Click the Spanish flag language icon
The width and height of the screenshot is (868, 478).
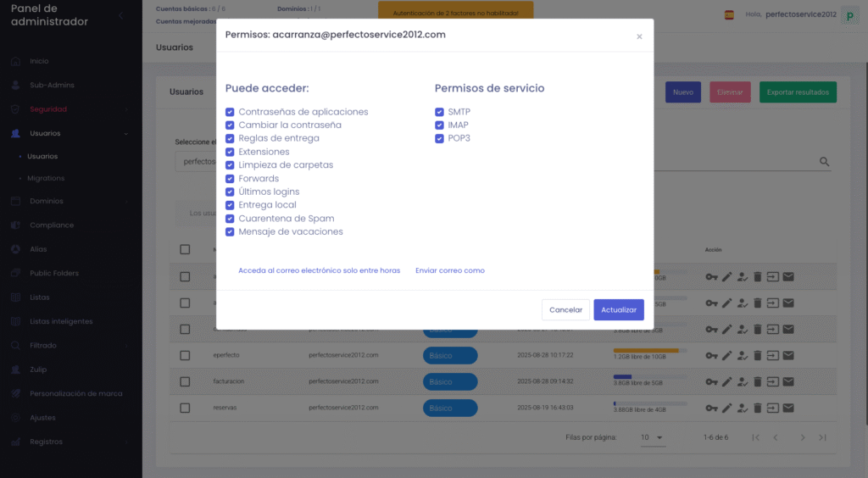pyautogui.click(x=729, y=14)
